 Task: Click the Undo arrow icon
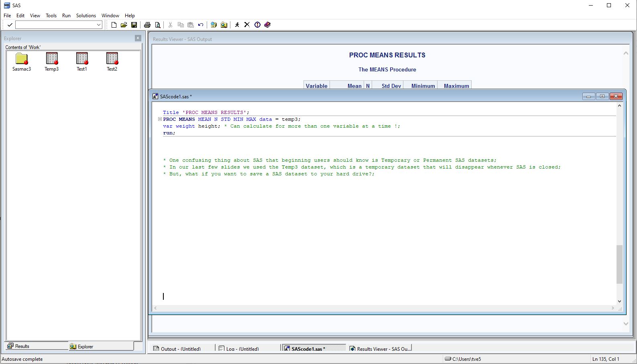coord(201,25)
